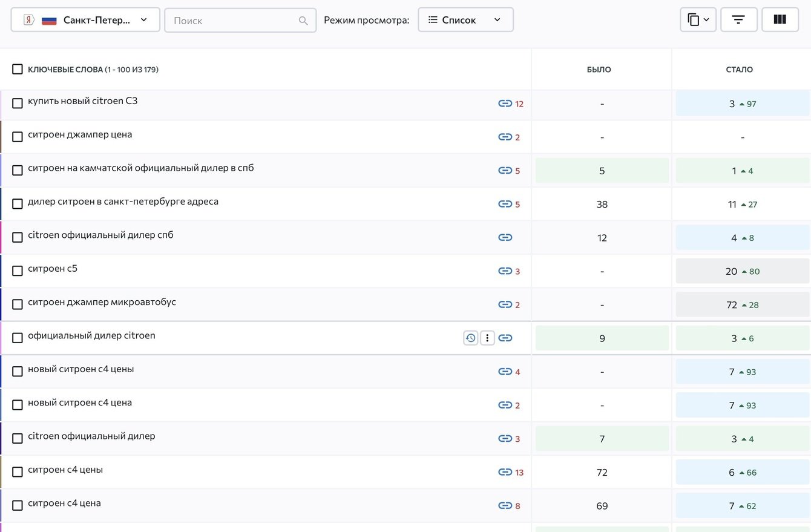Image resolution: width=811 pixels, height=532 pixels.
Task: Check the ситроен джампер цена row
Action: (18, 137)
